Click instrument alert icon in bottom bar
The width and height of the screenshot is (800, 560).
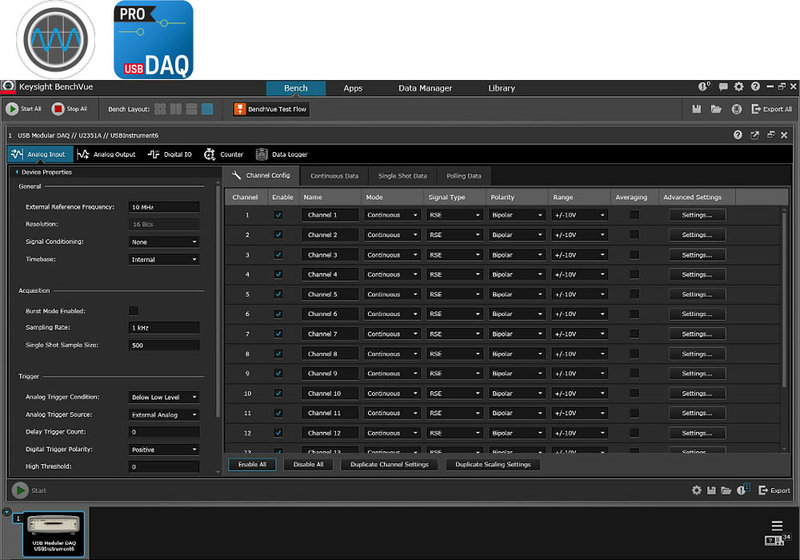[x=742, y=490]
